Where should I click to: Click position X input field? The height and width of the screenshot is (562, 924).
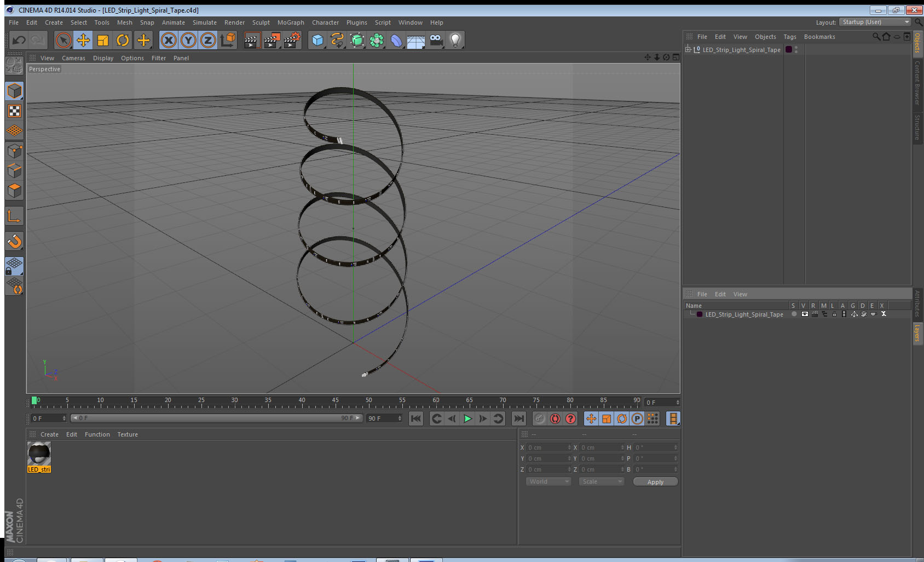549,448
